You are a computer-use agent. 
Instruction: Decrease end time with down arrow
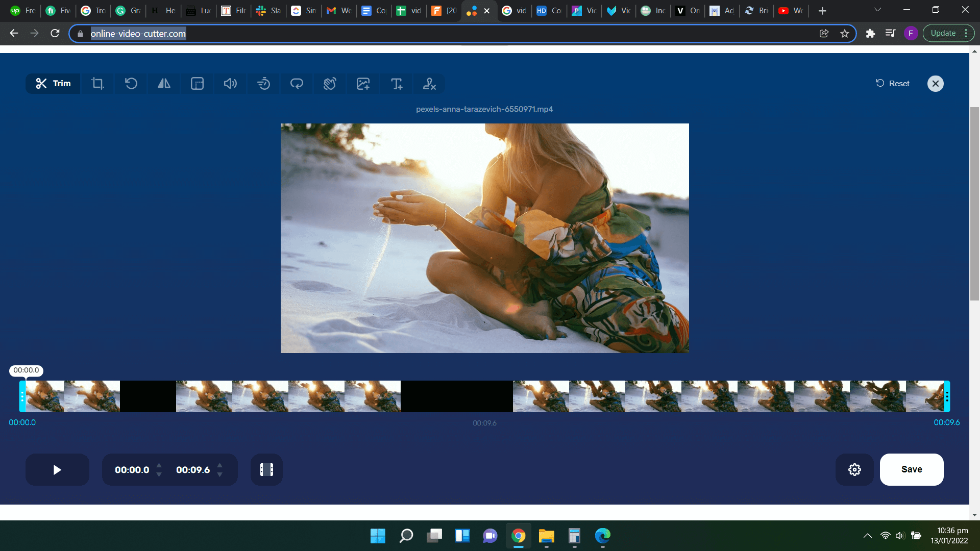[220, 475]
